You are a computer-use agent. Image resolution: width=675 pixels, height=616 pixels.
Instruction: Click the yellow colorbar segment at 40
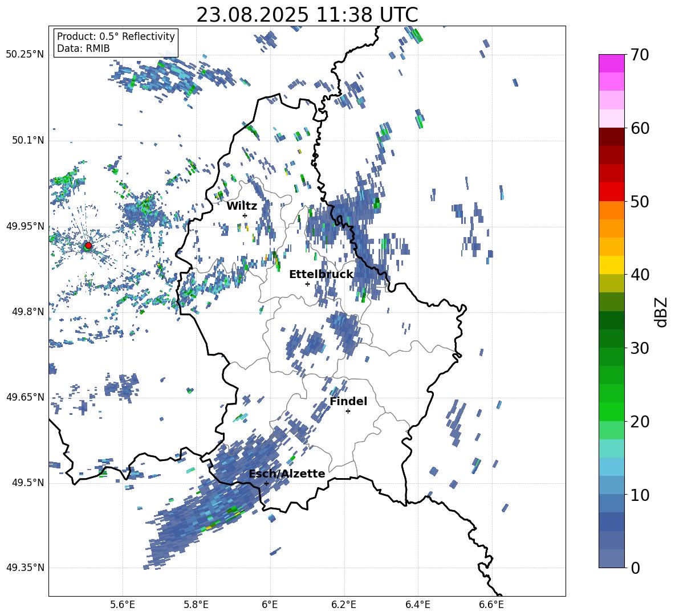[x=611, y=265]
